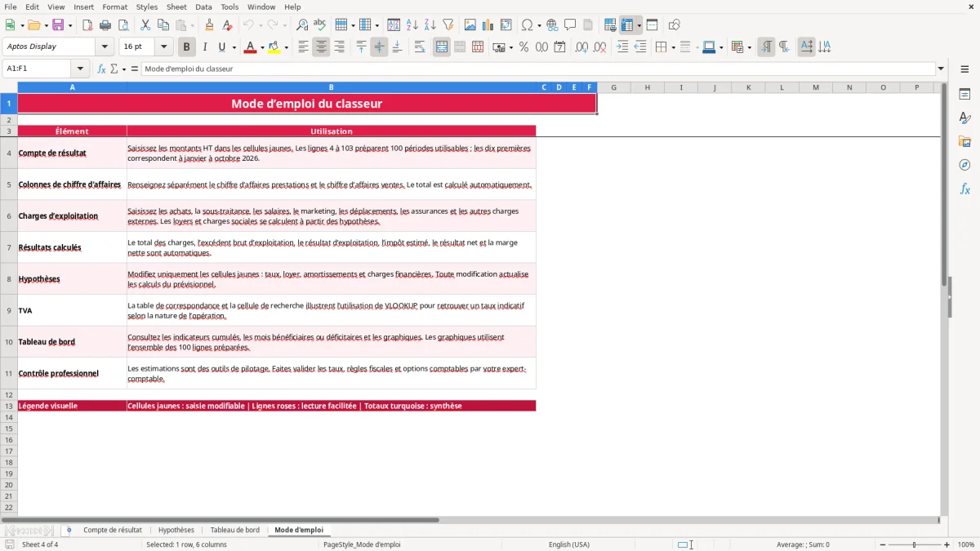Click the Print icon
The height and width of the screenshot is (551, 980).
(105, 25)
